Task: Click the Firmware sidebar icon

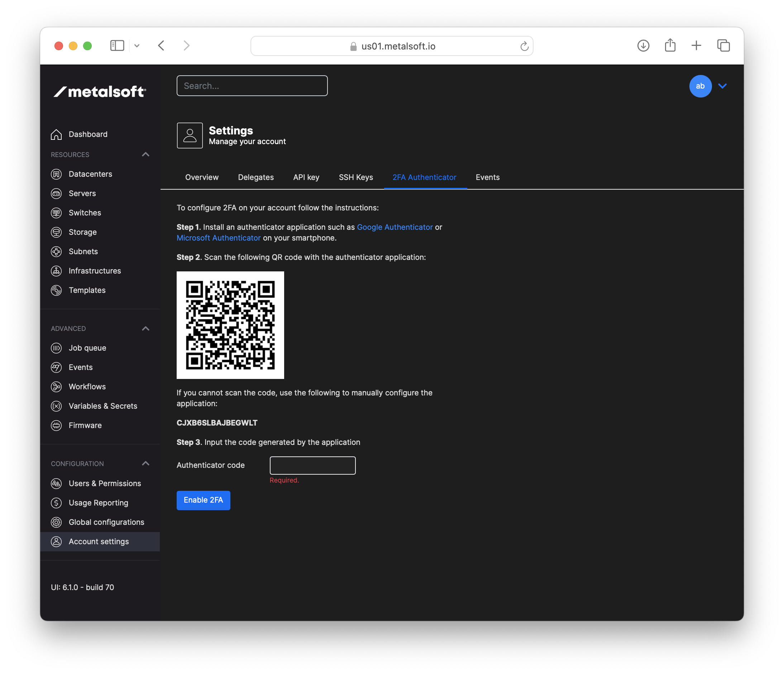Action: (56, 426)
